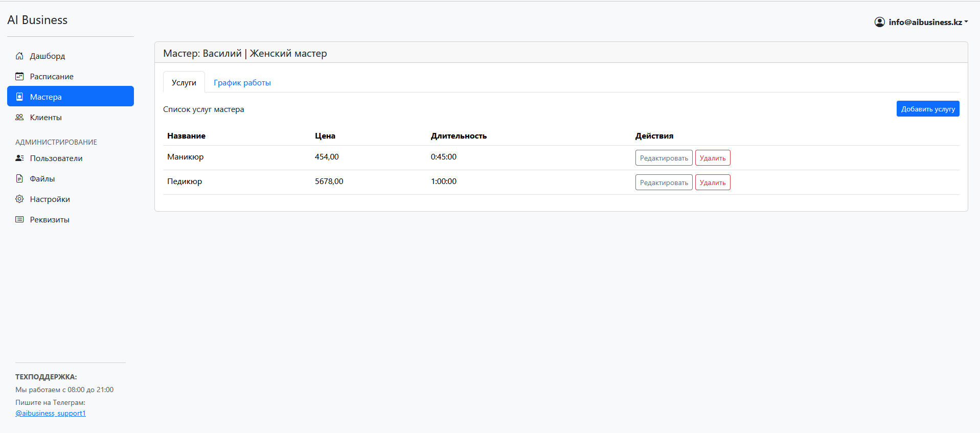The width and height of the screenshot is (980, 433).
Task: Edit the Педикюр service
Action: coord(664,183)
